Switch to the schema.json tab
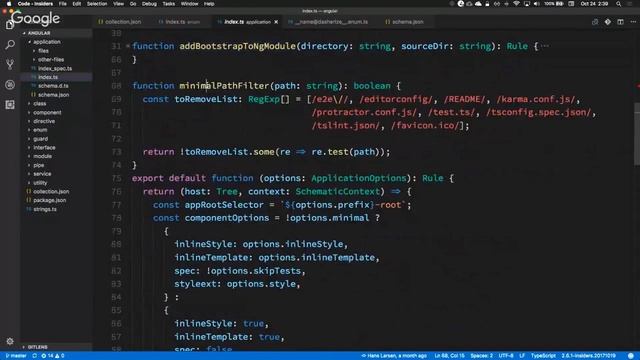This screenshot has width=640, height=360. coord(404,22)
